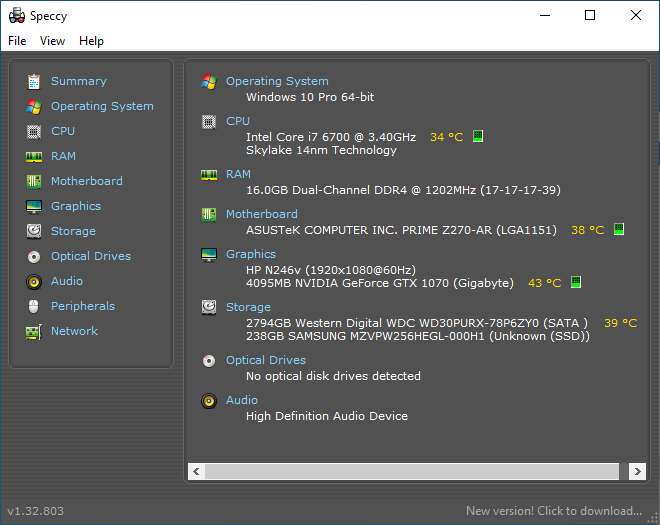Screen dimensions: 660x525
Task: Click the GPU temperature 43 °C value
Action: click(545, 283)
